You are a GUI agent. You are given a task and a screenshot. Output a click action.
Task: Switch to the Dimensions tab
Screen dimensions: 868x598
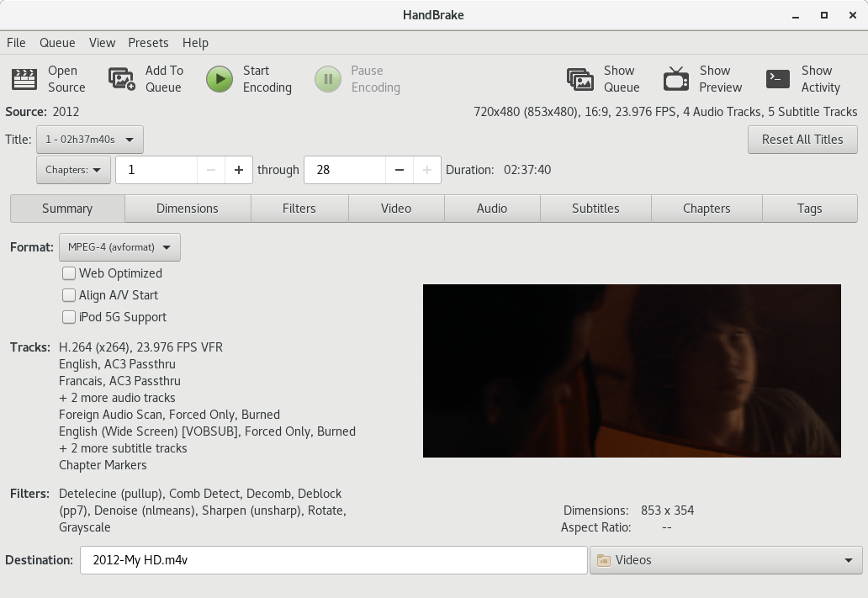tap(188, 209)
